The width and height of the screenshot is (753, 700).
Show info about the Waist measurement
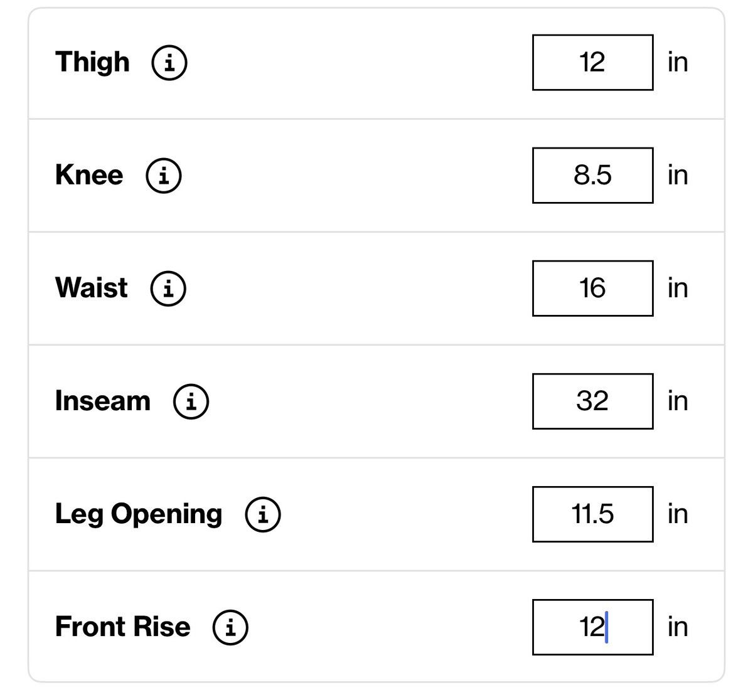[168, 289]
